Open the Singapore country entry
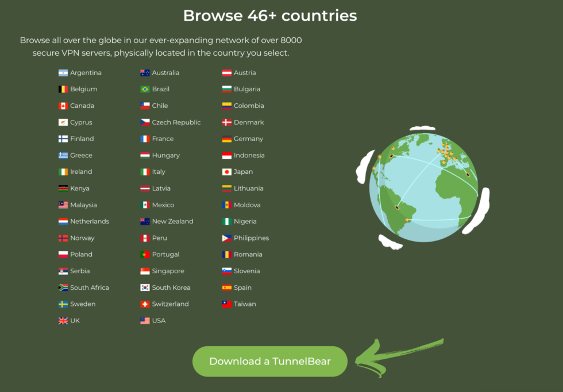The width and height of the screenshot is (563, 392). tap(162, 271)
